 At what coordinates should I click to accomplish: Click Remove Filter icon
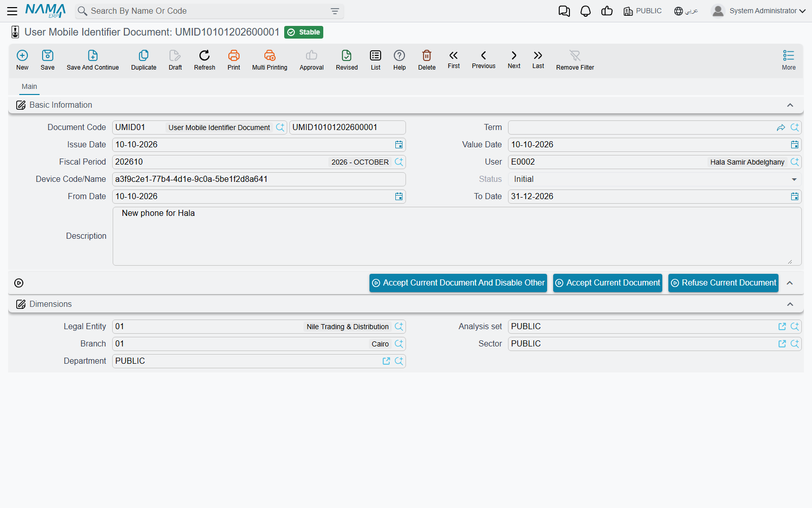pyautogui.click(x=575, y=60)
